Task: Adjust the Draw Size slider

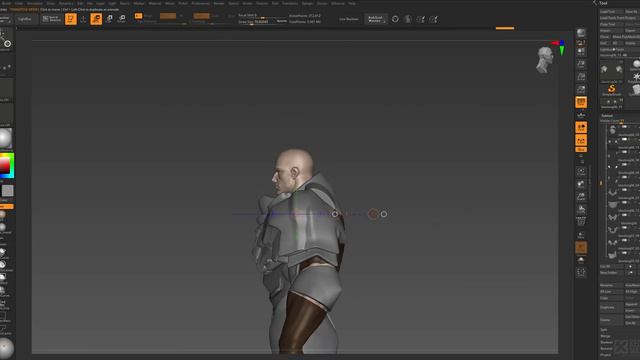Action: (262, 22)
